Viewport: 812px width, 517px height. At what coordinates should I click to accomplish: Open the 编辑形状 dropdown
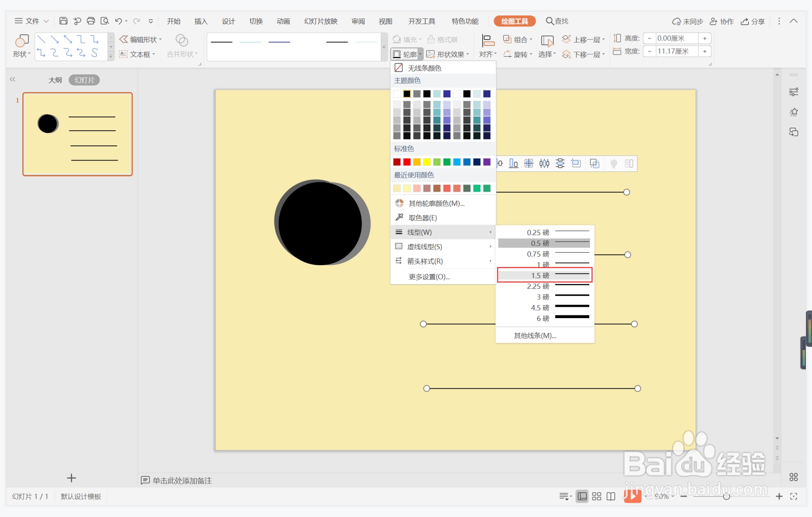[x=140, y=40]
